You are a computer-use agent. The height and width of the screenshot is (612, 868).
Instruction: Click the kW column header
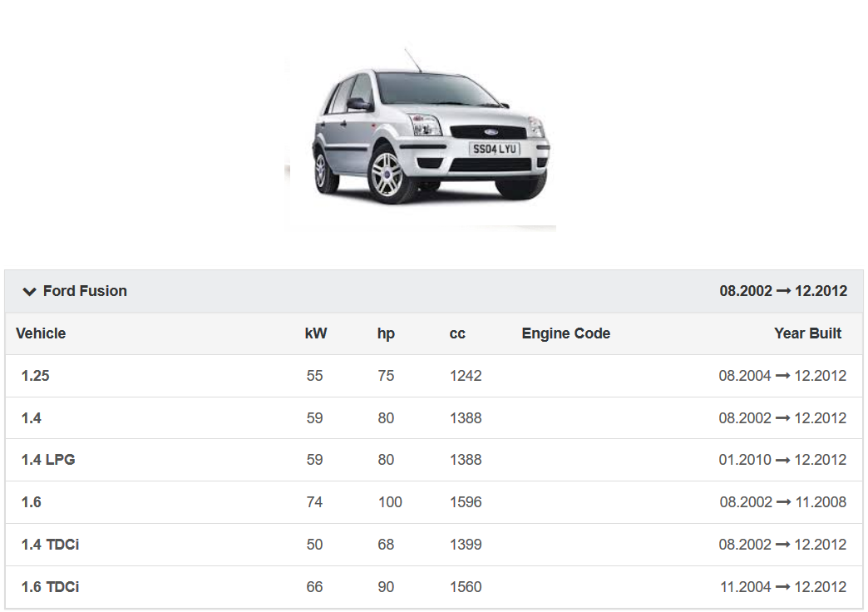tap(316, 333)
